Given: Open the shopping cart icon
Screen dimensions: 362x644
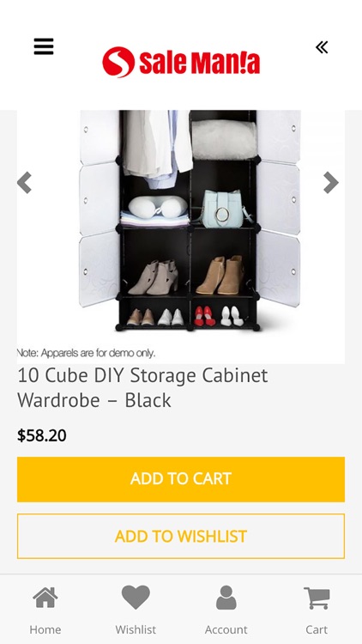Looking at the screenshot, I should click(317, 598).
